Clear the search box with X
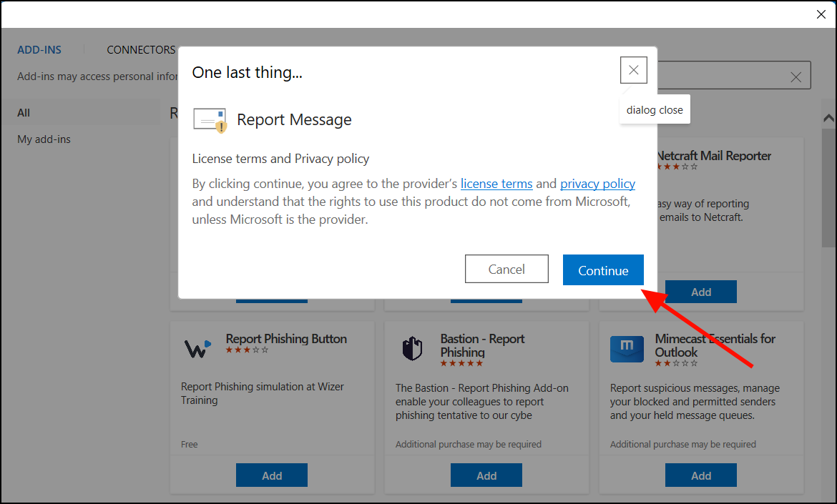837x504 pixels. point(796,76)
